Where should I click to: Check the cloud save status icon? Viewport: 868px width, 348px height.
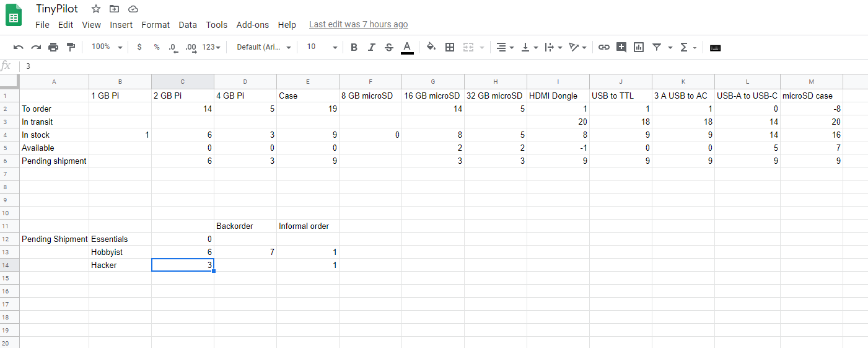[x=133, y=9]
